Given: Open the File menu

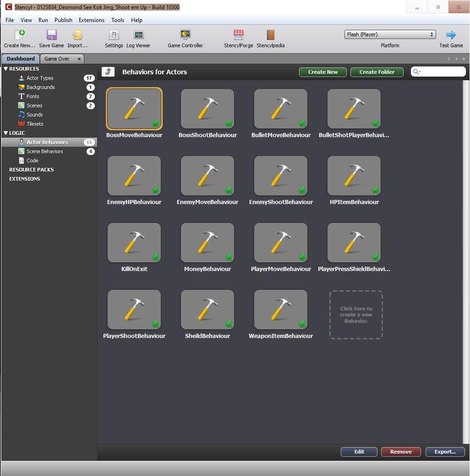Looking at the screenshot, I should click(10, 20).
